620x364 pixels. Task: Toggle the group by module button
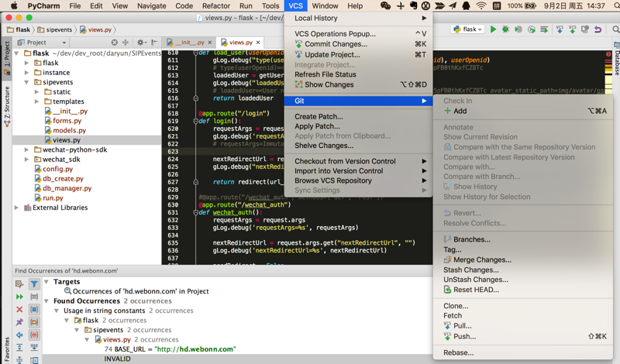[x=34, y=309]
